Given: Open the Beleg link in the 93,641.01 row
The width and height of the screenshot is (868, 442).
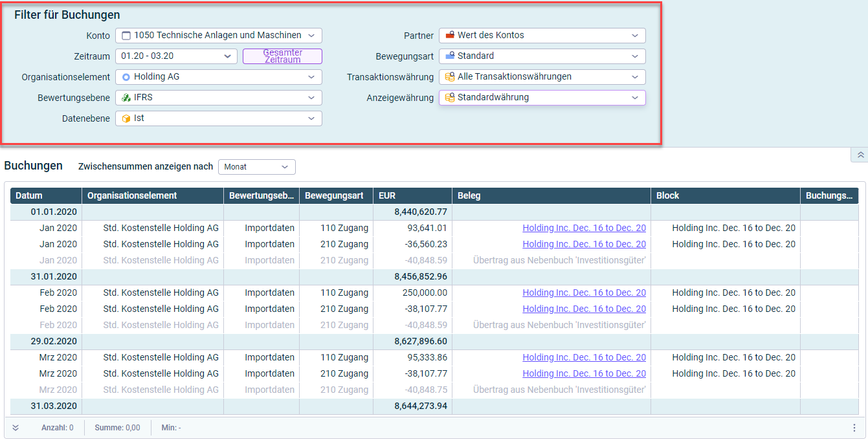Looking at the screenshot, I should tap(584, 228).
